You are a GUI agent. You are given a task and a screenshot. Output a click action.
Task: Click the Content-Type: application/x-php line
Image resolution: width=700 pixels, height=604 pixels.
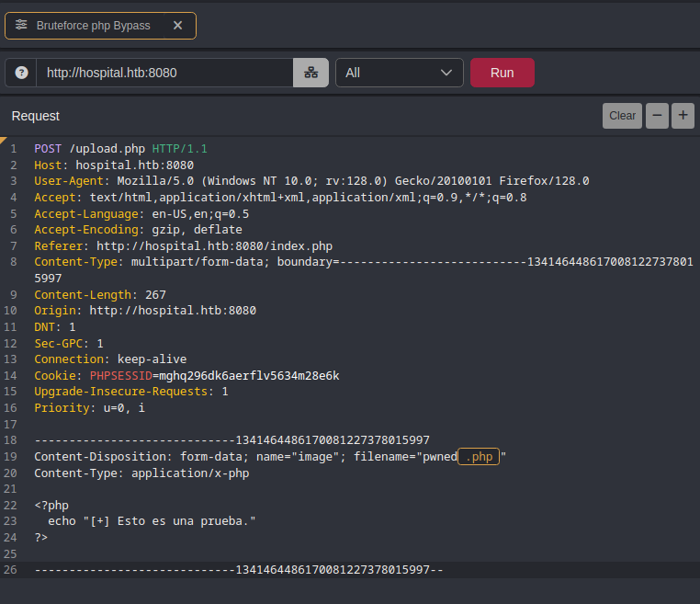click(141, 473)
